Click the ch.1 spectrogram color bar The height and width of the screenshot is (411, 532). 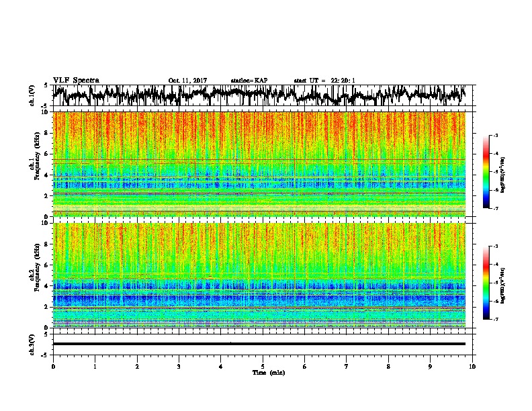(x=486, y=172)
